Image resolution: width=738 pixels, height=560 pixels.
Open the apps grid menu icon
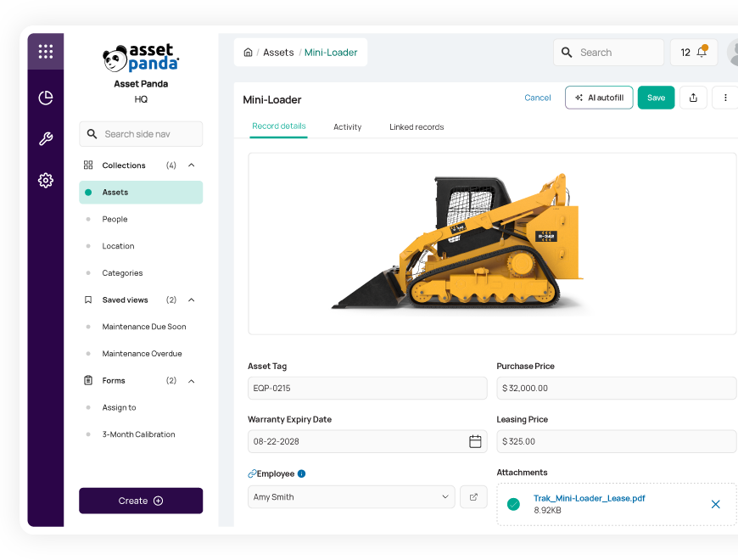coord(46,51)
